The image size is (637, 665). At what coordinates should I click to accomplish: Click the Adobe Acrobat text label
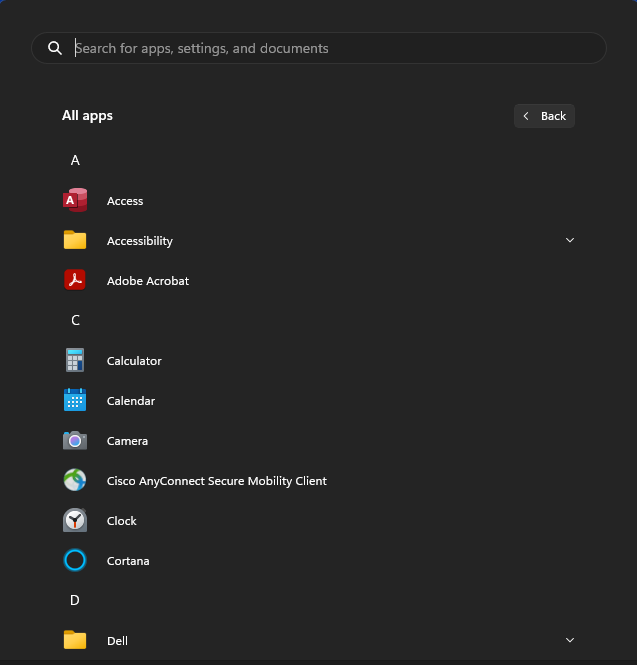(x=148, y=281)
